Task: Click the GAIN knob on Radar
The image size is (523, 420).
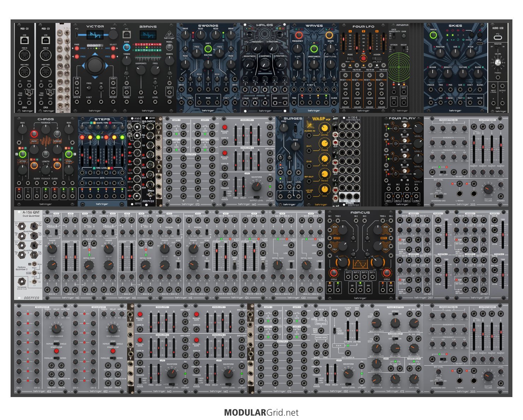Action: click(x=404, y=36)
